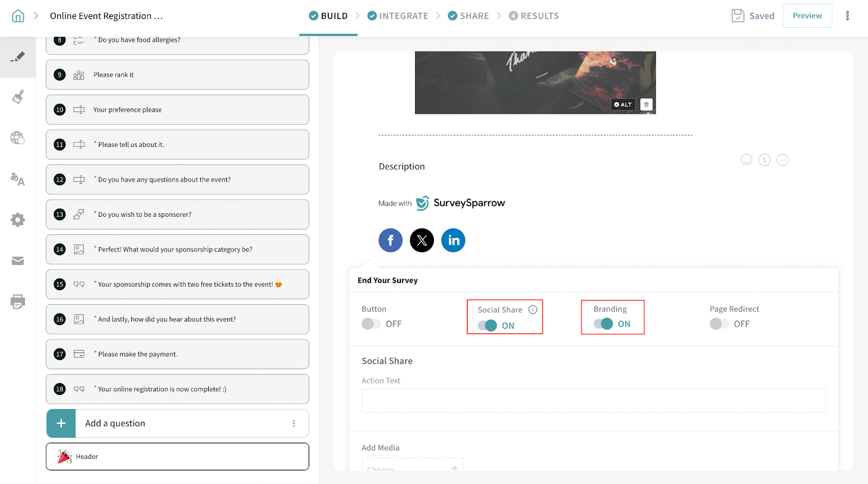The height and width of the screenshot is (484, 868).
Task: Click the home icon in breadcrumb
Action: (18, 16)
